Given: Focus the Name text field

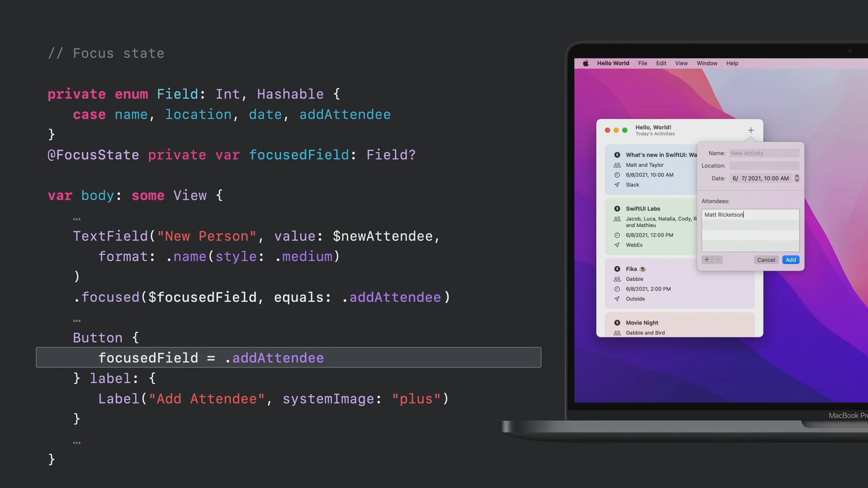Looking at the screenshot, I should pos(764,154).
